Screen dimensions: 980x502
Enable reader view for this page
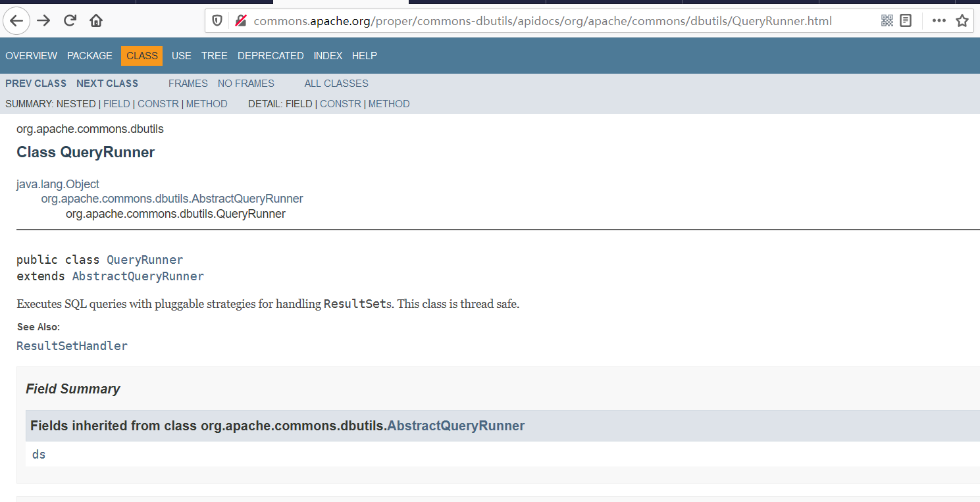pos(906,20)
